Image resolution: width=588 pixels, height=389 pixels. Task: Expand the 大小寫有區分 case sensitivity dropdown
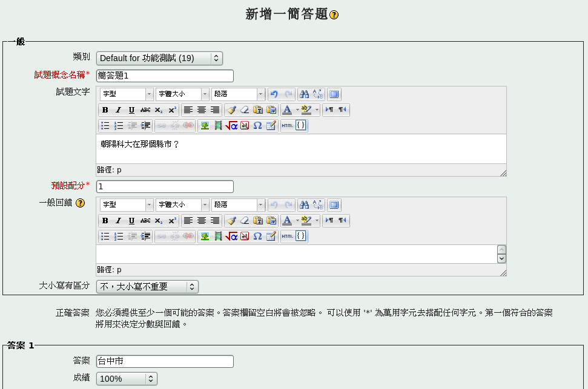(x=147, y=287)
